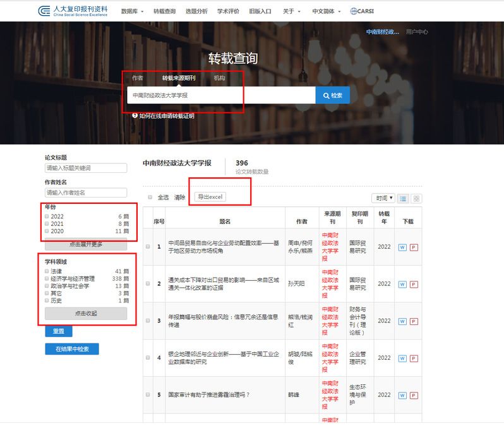Image resolution: width=504 pixels, height=426 pixels.
Task: Expand more years with 点击展开更多
Action: point(86,244)
